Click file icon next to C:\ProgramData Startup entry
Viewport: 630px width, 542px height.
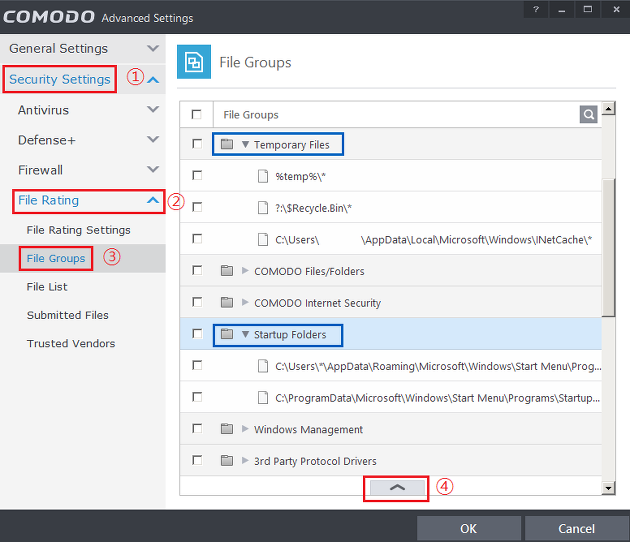263,398
